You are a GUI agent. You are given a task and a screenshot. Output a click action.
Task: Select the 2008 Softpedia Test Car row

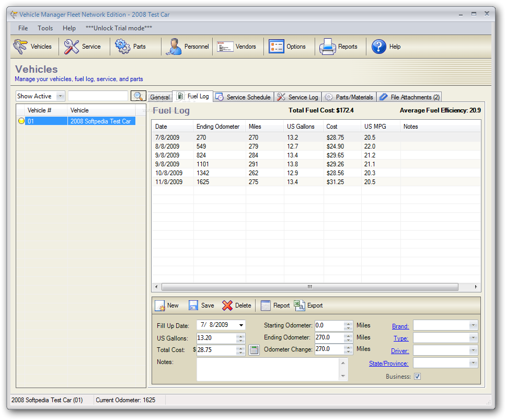pos(80,121)
